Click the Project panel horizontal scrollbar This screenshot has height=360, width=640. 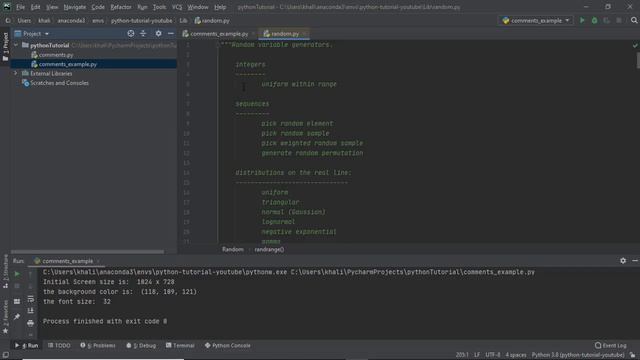point(87,252)
